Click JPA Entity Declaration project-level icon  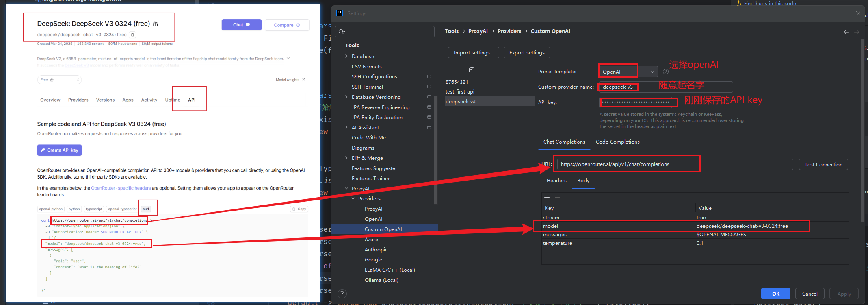(429, 117)
